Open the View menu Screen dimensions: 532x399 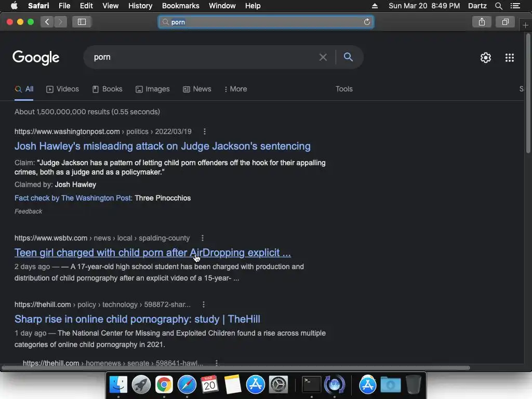[x=111, y=6]
